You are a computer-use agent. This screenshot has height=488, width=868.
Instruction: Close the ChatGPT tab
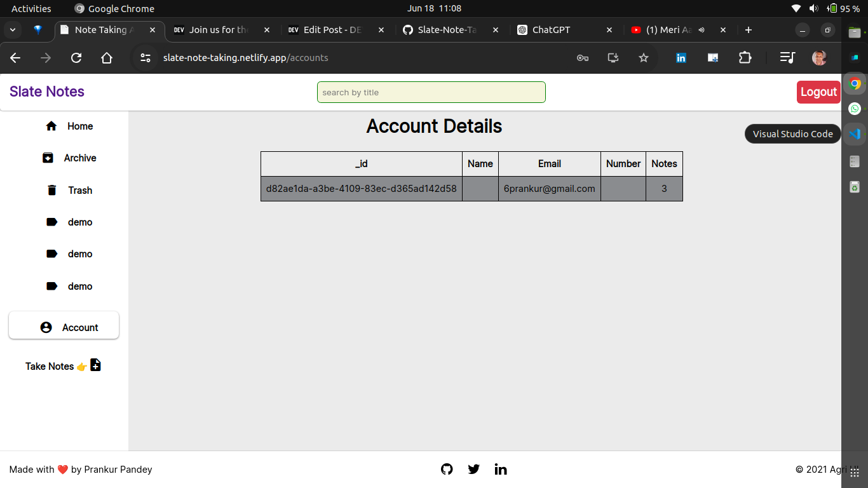(609, 30)
